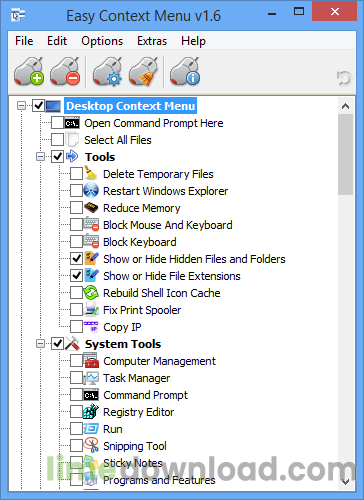Click the Show or Hide File Extensions icon
Screen dimensions: 364x500
tap(91, 275)
